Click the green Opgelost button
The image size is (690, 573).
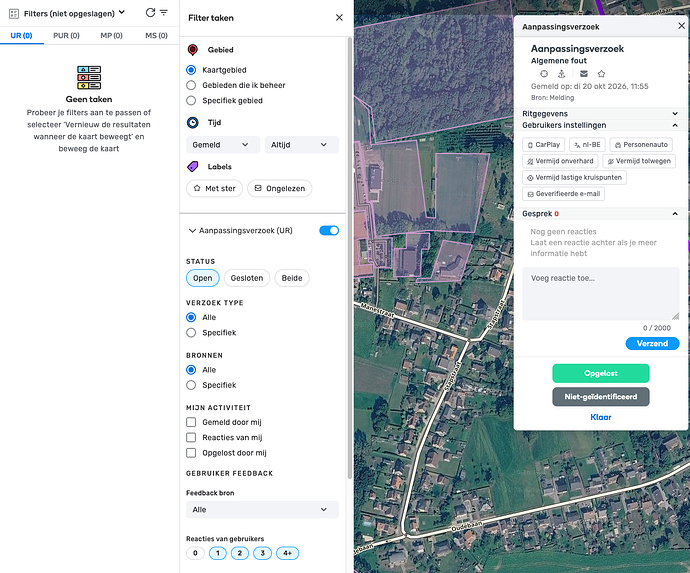(x=601, y=373)
